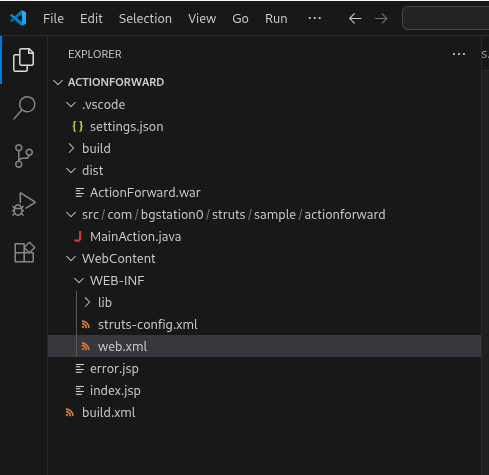489x475 pixels.
Task: Click the Java icon beside MainAction.java
Action: click(x=78, y=237)
